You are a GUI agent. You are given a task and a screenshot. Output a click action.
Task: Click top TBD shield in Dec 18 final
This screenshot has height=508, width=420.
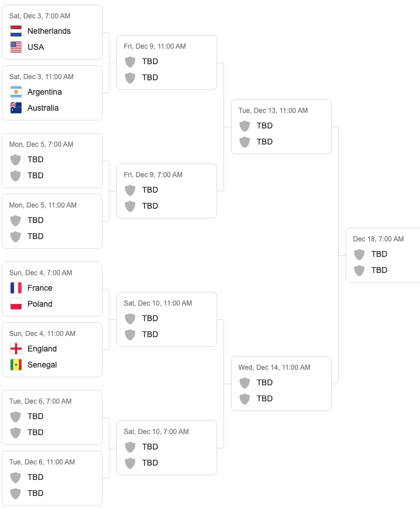[x=359, y=254]
